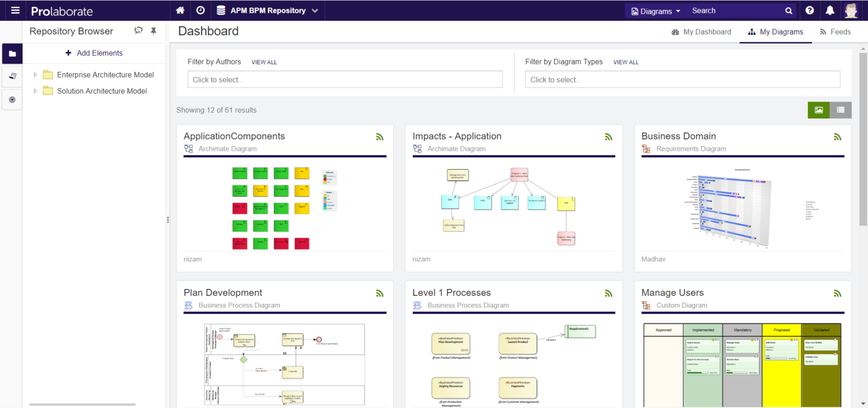Go to home via house icon

(x=181, y=11)
